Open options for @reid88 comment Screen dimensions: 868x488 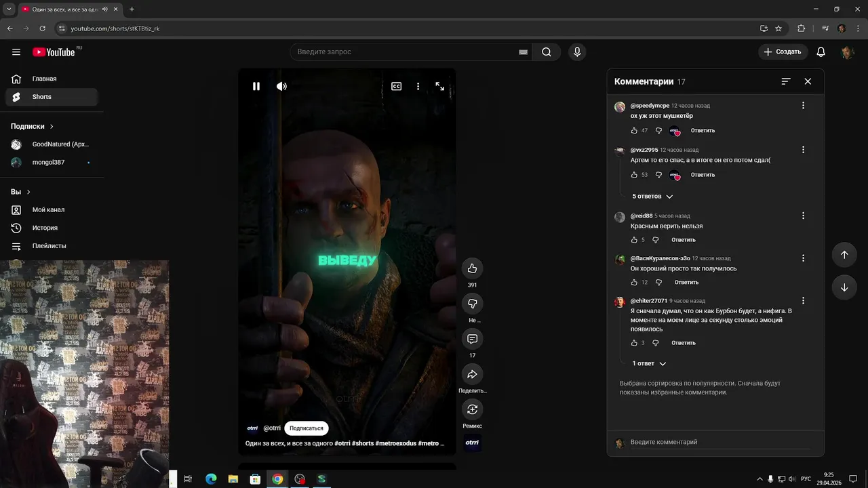pos(803,216)
